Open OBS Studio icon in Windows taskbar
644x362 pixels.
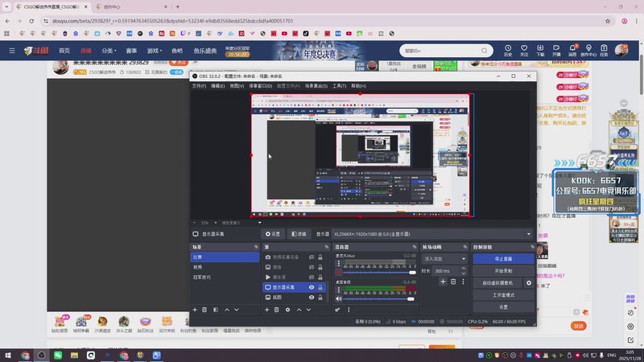click(x=42, y=356)
